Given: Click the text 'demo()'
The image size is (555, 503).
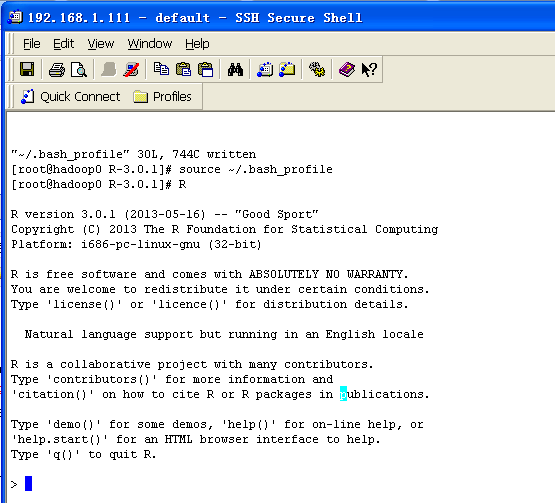Looking at the screenshot, I should point(74,424).
